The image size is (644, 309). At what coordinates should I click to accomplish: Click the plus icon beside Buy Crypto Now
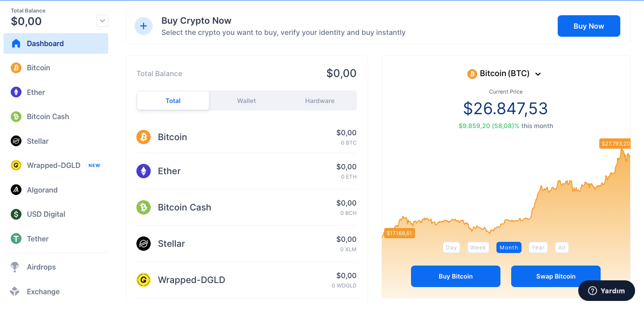pos(144,26)
